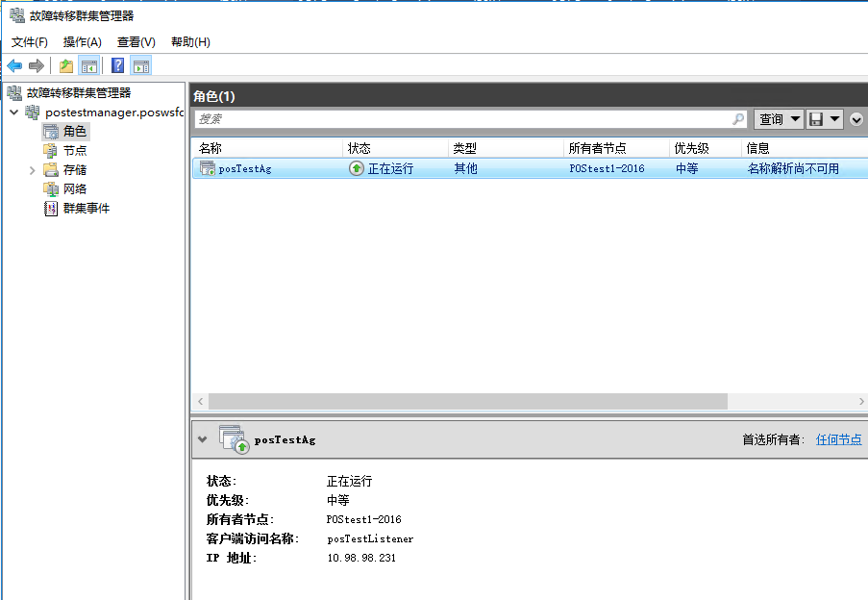Toggle the show/hide console tree icon
Viewport: 868px width, 600px height.
coord(89,66)
